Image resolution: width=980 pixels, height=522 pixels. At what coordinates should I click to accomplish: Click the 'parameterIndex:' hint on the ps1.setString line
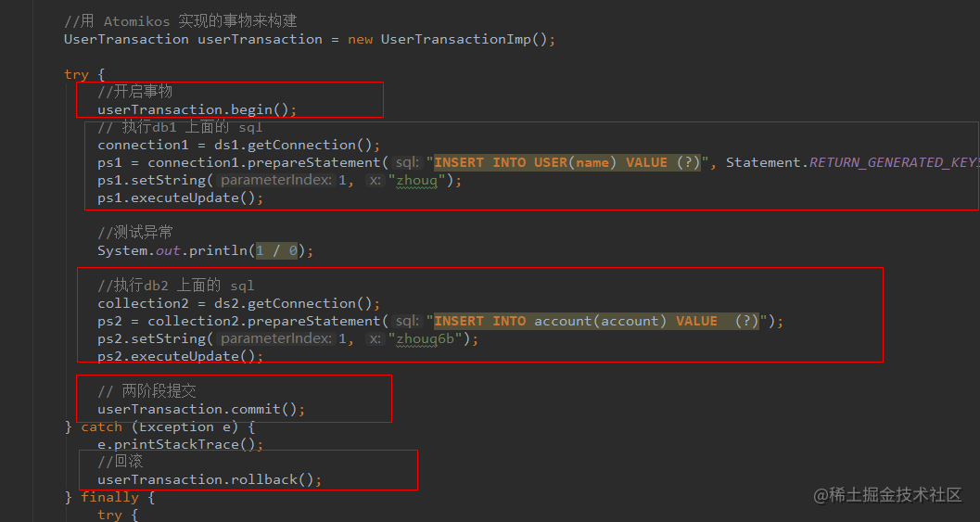[x=276, y=180]
